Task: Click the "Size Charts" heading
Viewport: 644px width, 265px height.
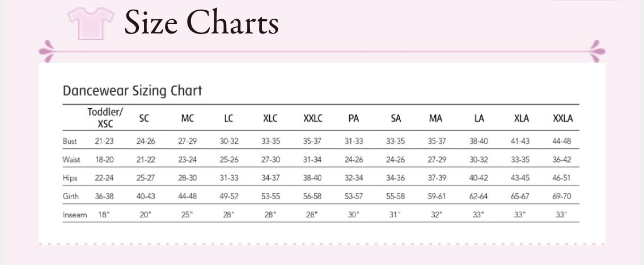Action: [201, 23]
